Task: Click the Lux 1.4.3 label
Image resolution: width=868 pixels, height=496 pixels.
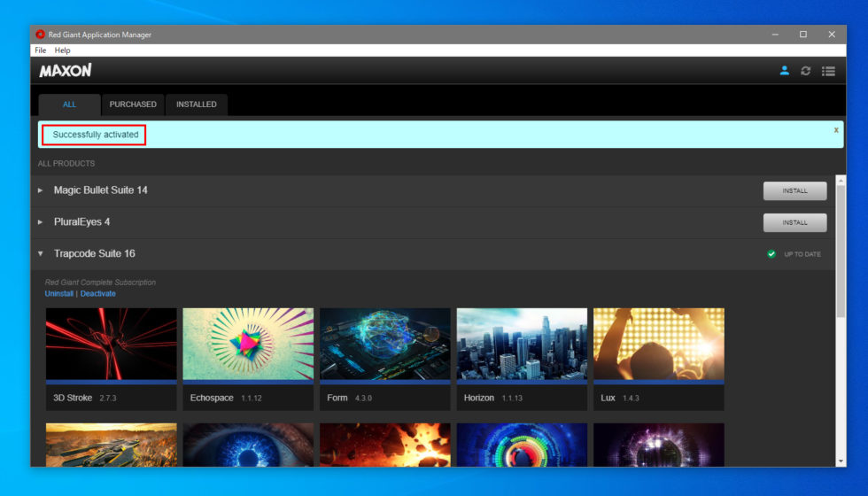Action: tap(619, 398)
